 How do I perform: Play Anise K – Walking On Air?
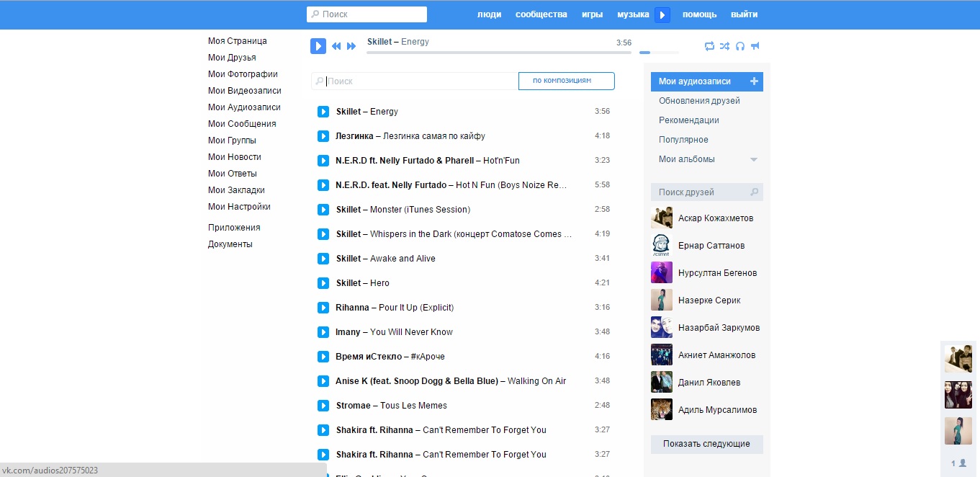323,381
